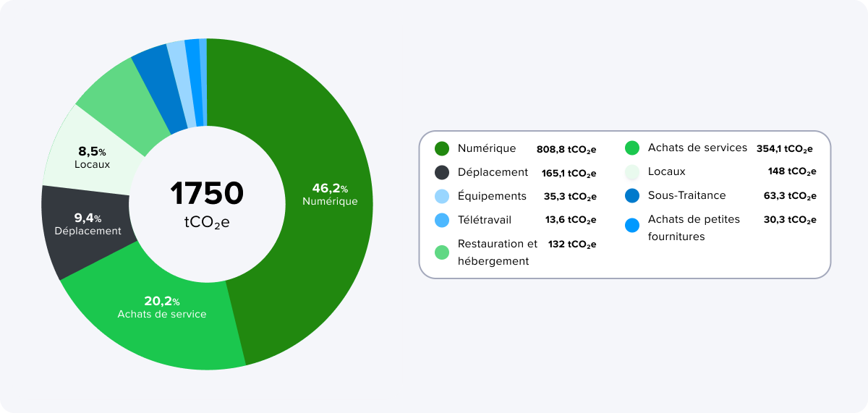Select the Numérique 46,2% donut segment
This screenshot has width=868, height=413.
330,194
